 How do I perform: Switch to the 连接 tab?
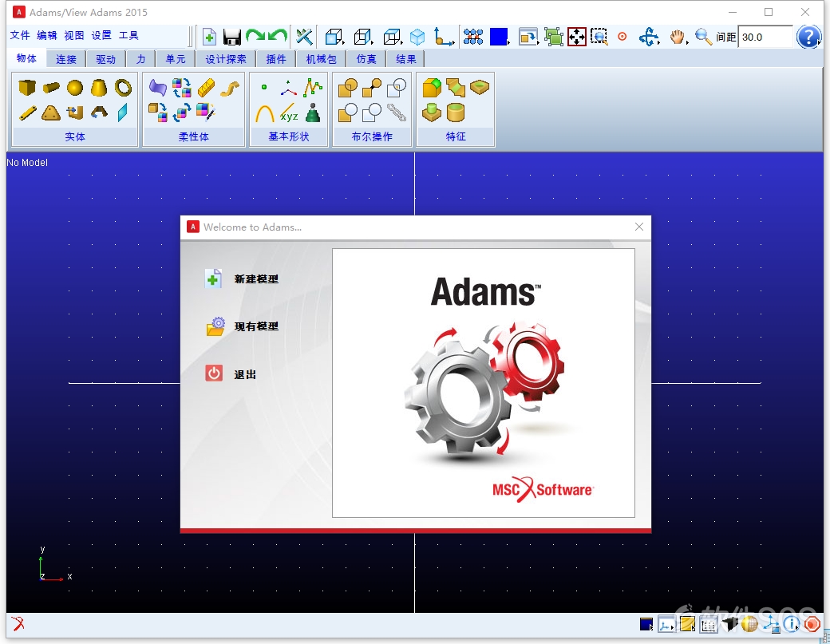(x=66, y=59)
